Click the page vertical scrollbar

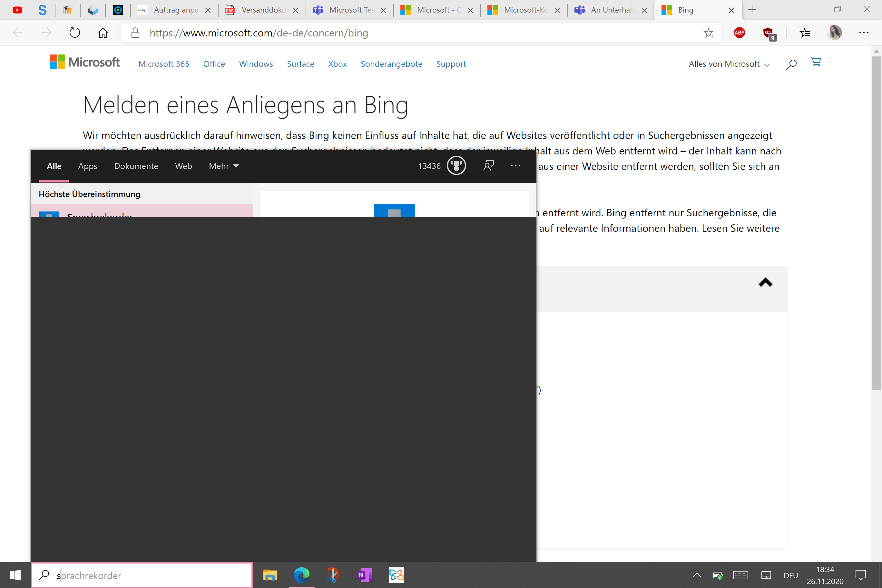click(877, 223)
